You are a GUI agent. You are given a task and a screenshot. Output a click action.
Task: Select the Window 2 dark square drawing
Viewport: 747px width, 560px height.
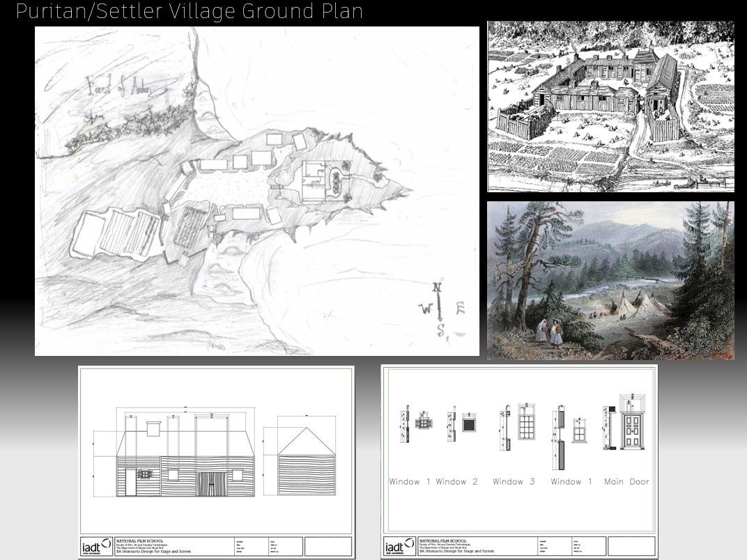(x=469, y=422)
